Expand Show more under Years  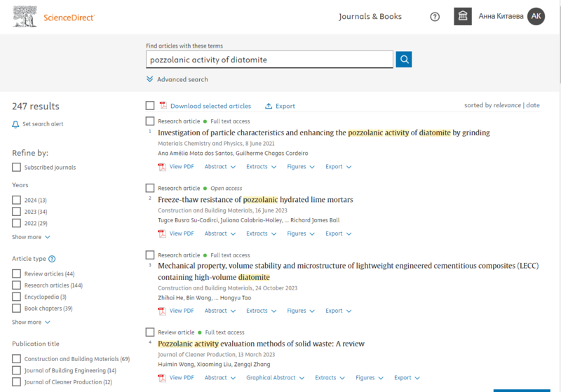(x=31, y=237)
